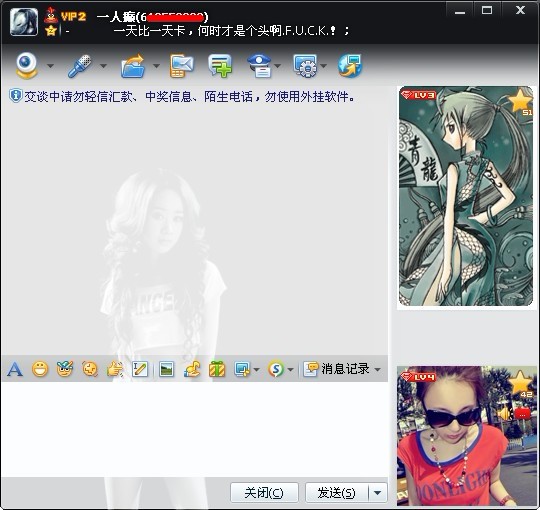Click the LV4 badge on the lower QQ show
The height and width of the screenshot is (510, 540).
pos(419,376)
